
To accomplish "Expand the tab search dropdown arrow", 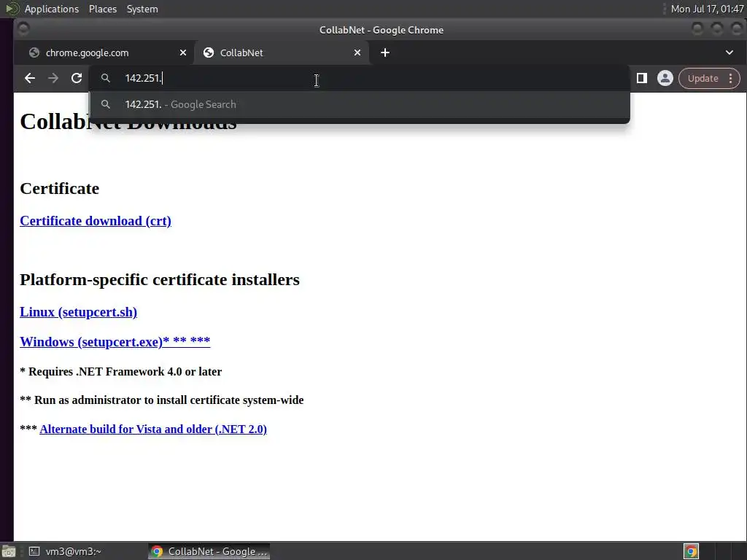I will [x=729, y=52].
